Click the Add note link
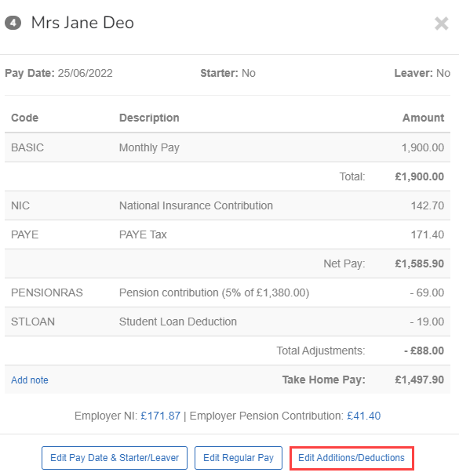The image size is (459, 476). click(30, 380)
